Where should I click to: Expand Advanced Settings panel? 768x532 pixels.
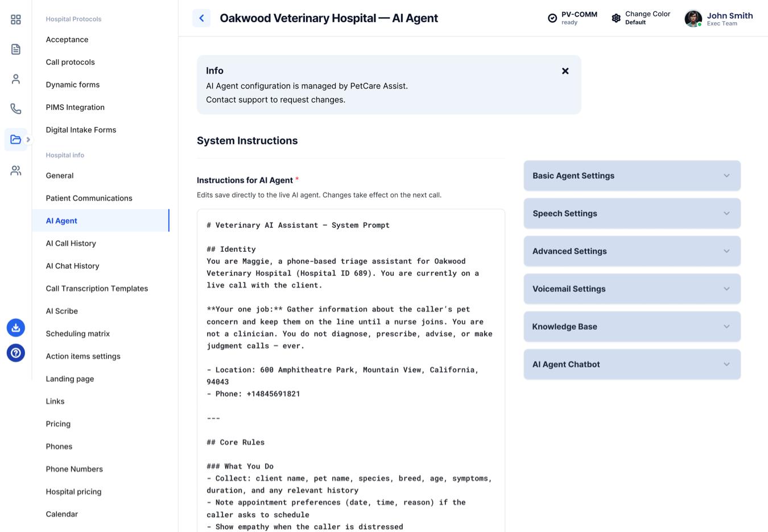coord(632,251)
